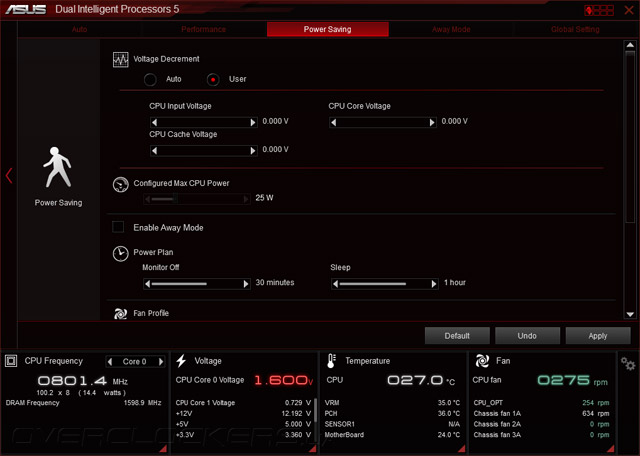This screenshot has height=456, width=640.
Task: Click the MotherBoard temperature row
Action: 392,435
